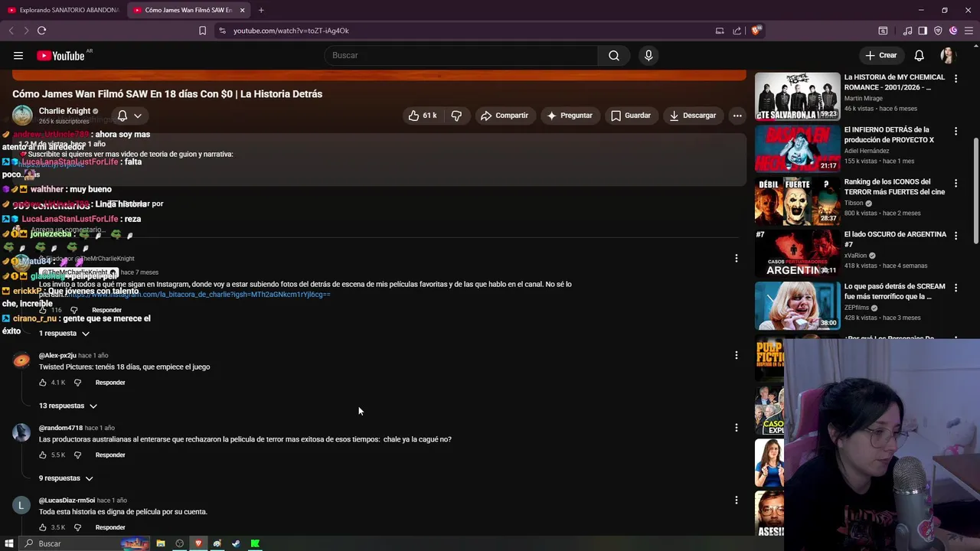Click the YouTube search magnifier button

pyautogui.click(x=614, y=55)
